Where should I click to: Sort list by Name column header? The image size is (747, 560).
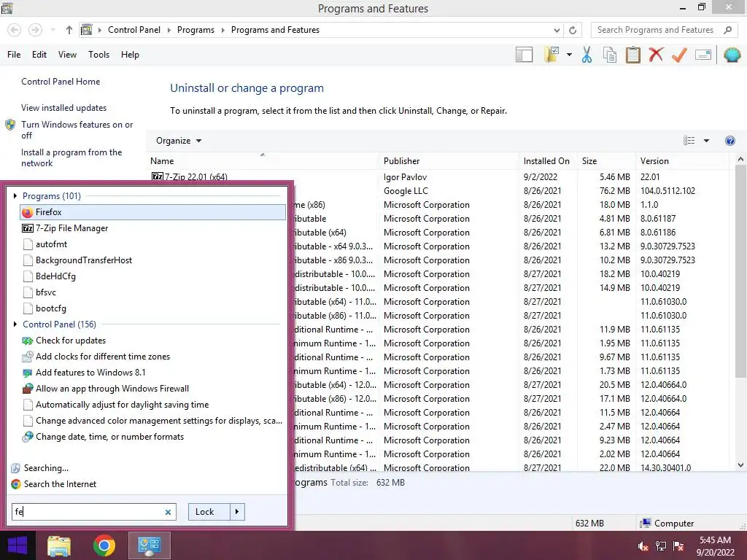tap(262, 161)
